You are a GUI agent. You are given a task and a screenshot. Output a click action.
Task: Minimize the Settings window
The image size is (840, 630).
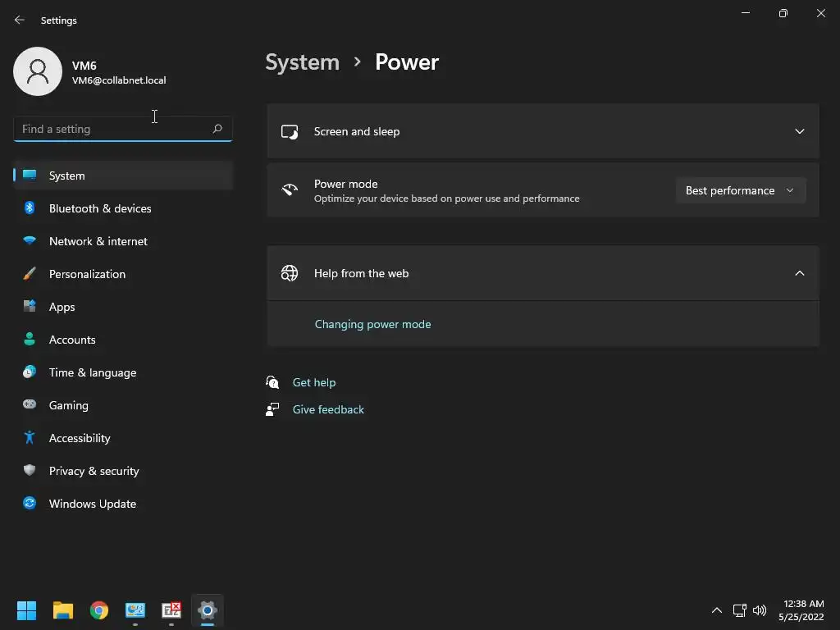pyautogui.click(x=745, y=13)
